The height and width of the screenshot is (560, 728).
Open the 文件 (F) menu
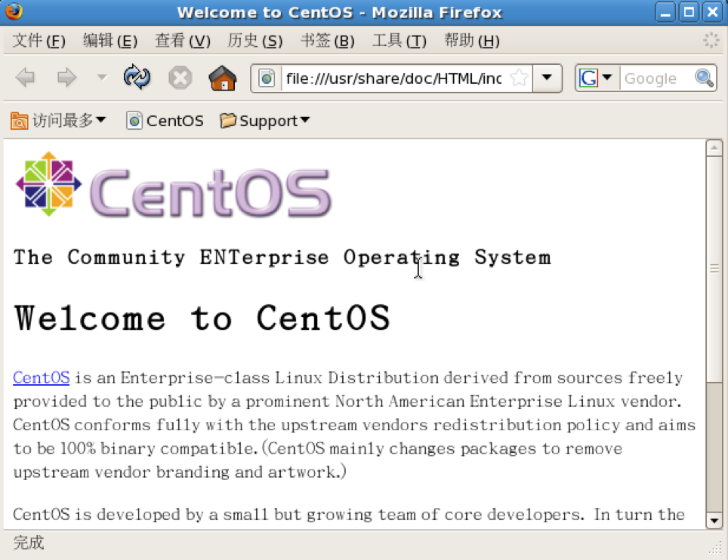pyautogui.click(x=39, y=41)
